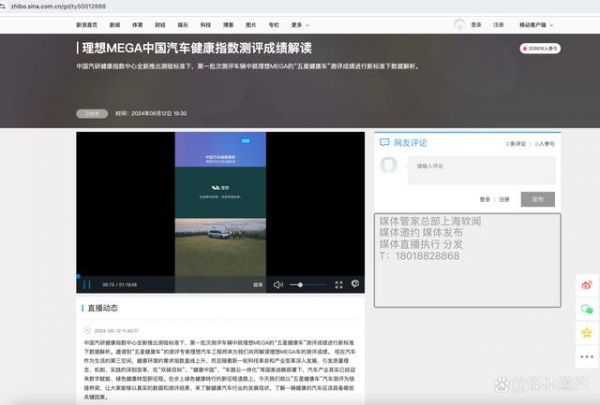Screen dimensions: 600x405
Task: Click the 网友评论 comment icon header
Action: click(384, 143)
